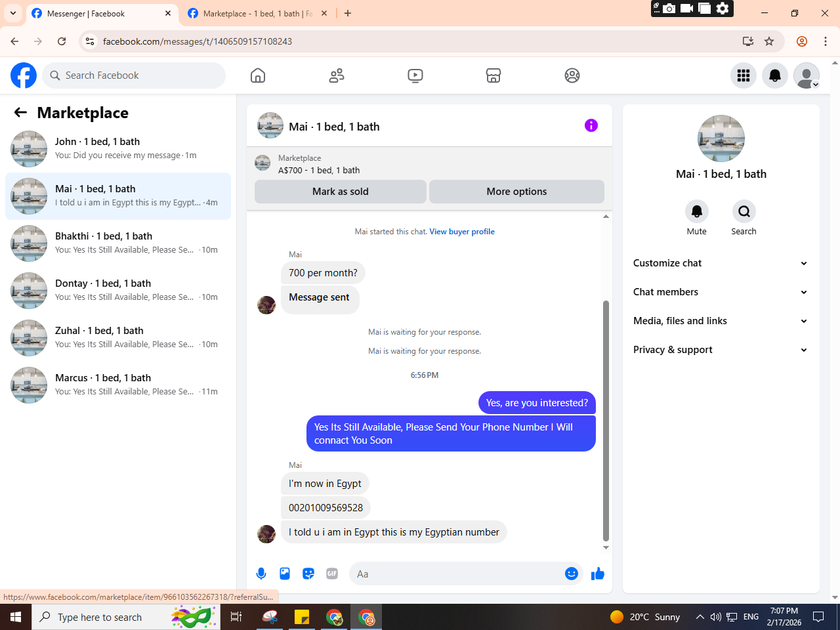This screenshot has height=630, width=840.
Task: Open the Marketplace storefront icon
Action: coord(493,75)
